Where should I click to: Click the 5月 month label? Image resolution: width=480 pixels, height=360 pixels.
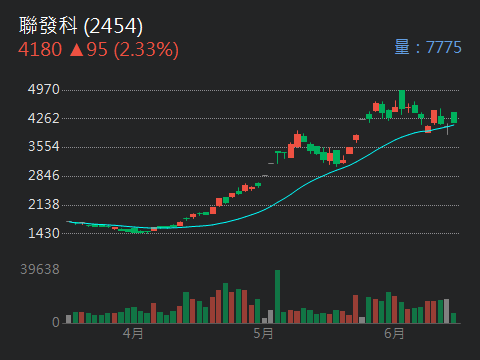(x=263, y=333)
